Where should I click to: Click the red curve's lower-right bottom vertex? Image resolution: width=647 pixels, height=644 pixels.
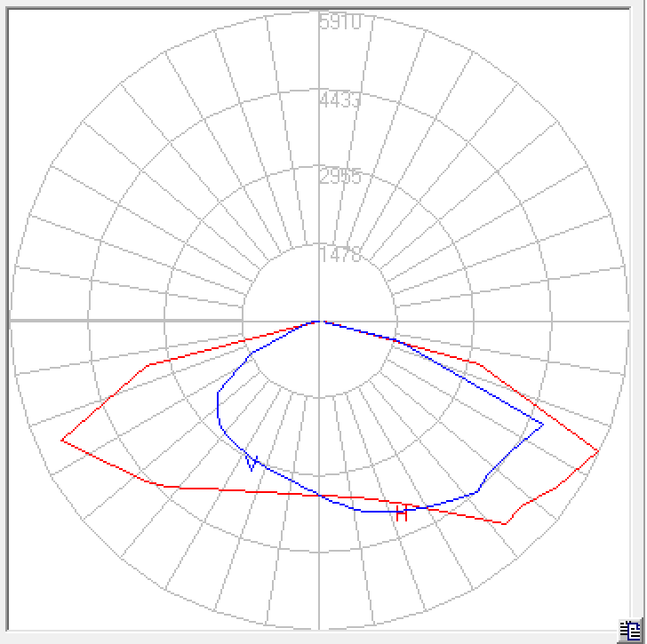(505, 524)
